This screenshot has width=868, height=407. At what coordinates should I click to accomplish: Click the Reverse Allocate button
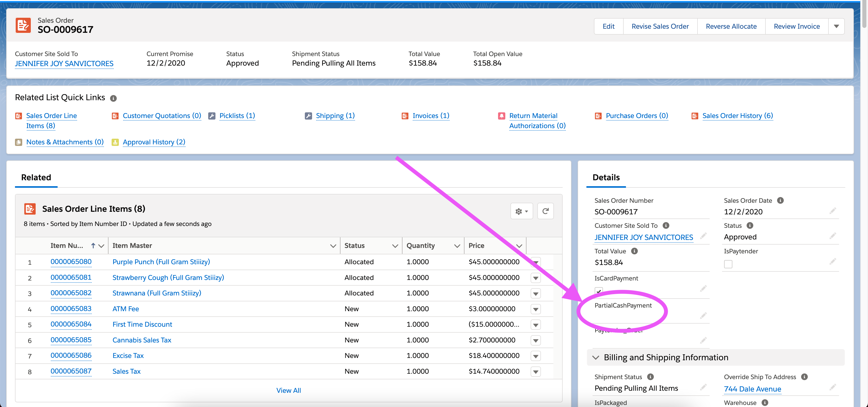731,26
